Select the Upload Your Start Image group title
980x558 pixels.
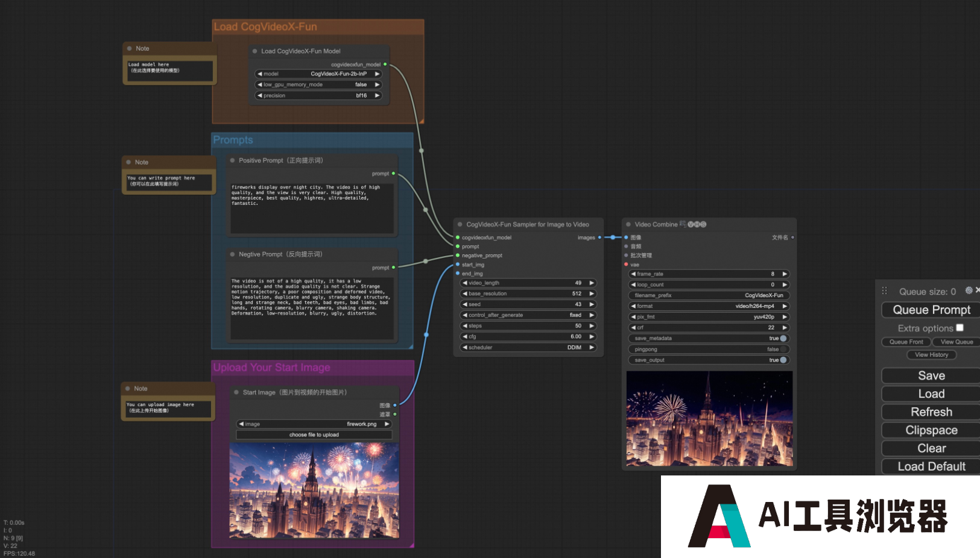coord(271,368)
